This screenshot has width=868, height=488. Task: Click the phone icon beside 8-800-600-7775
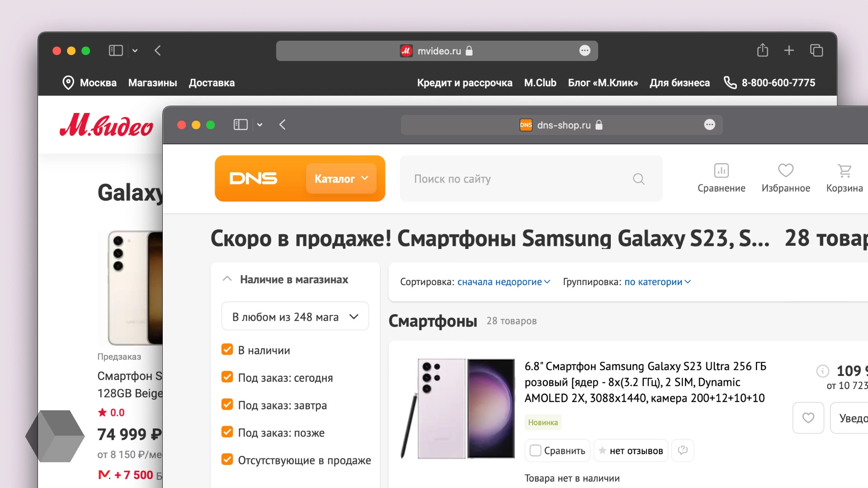pos(730,83)
